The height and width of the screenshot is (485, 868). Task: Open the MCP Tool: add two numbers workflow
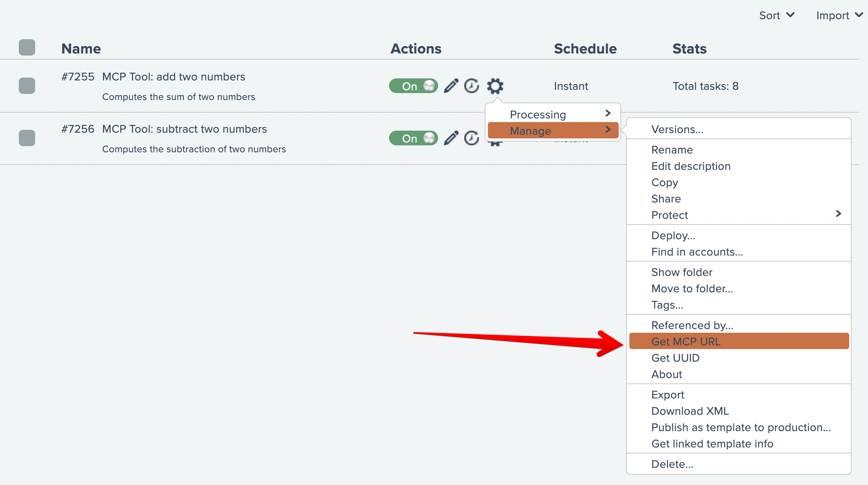tap(173, 77)
